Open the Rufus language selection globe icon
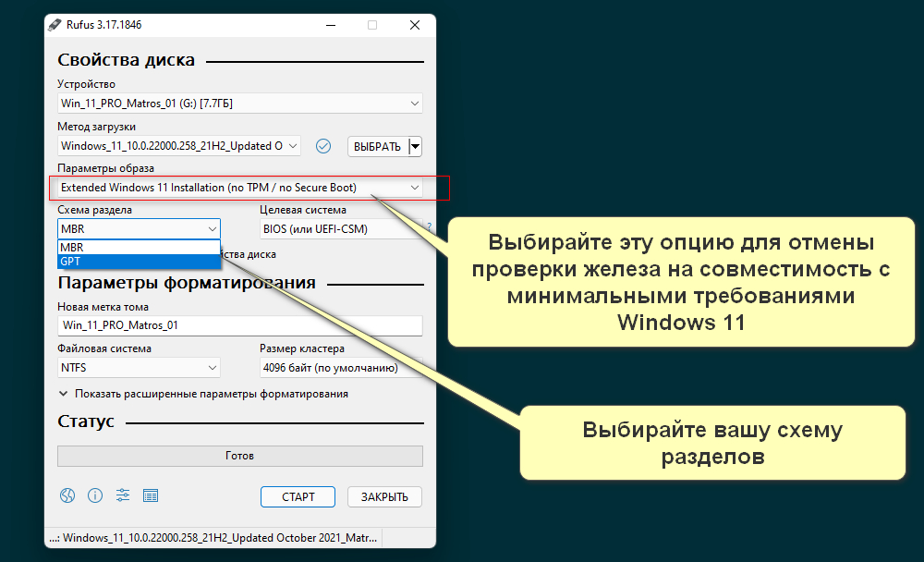The image size is (924, 562). tap(67, 495)
